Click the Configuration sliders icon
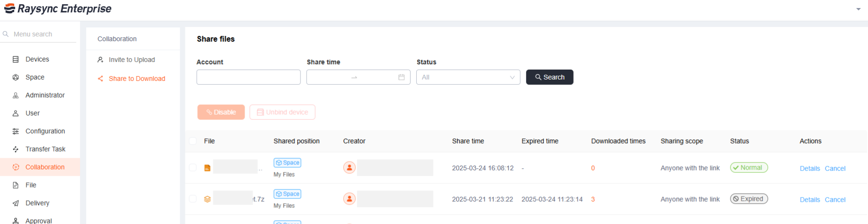The width and height of the screenshot is (868, 224). pyautogui.click(x=16, y=131)
